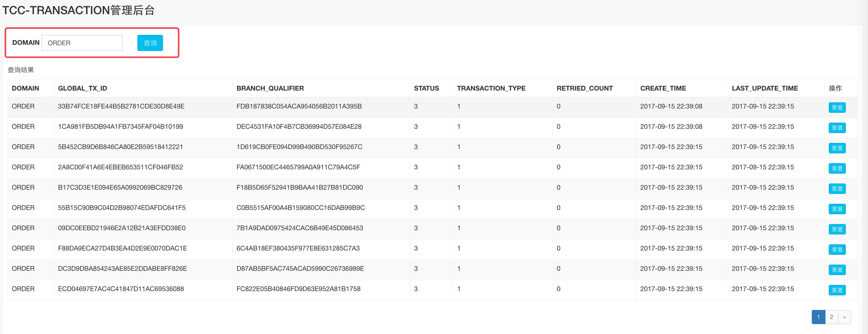Focus the DOMAIN input field
Image resolution: width=868 pixels, height=334 pixels.
(x=82, y=43)
